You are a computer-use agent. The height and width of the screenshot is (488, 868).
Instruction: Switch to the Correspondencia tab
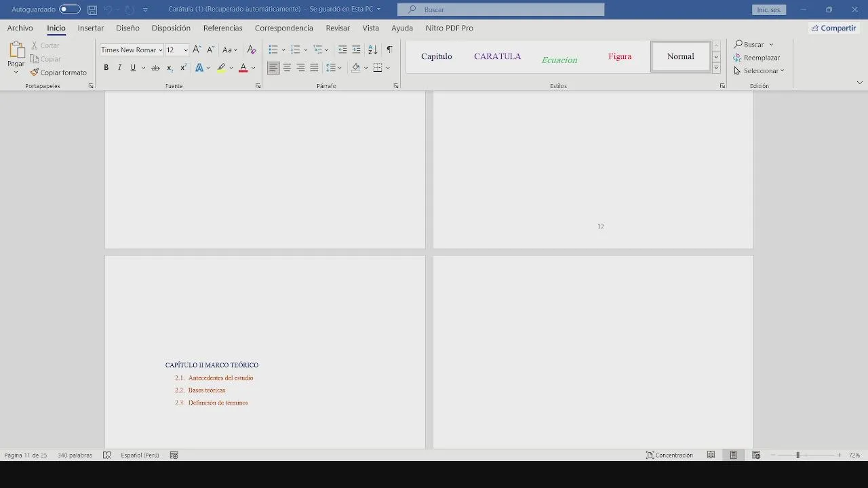(x=284, y=28)
